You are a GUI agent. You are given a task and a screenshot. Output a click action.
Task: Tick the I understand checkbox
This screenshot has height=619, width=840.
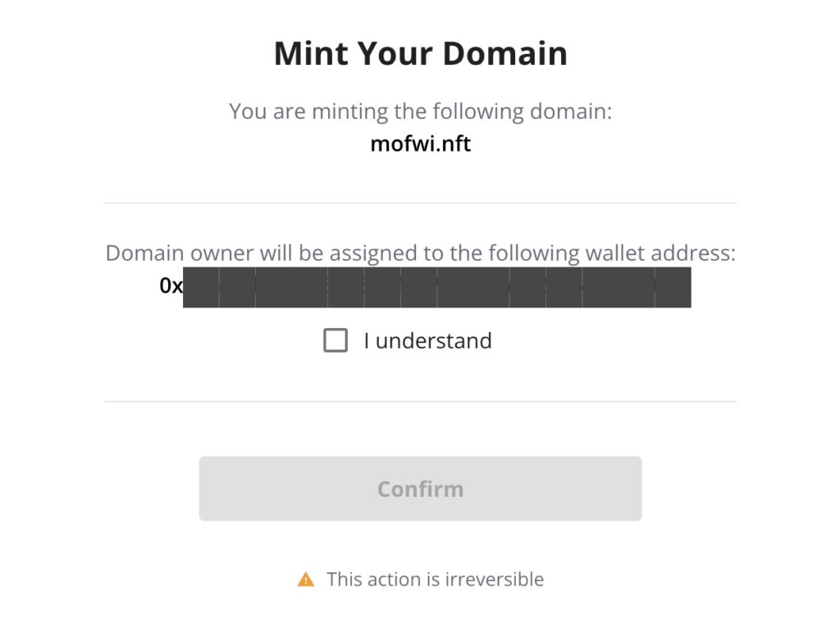point(336,340)
